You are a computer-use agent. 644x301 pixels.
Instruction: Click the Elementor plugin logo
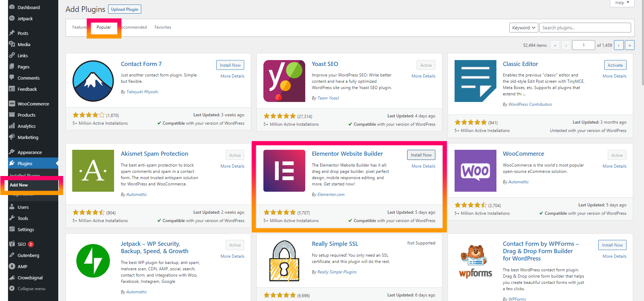(284, 171)
